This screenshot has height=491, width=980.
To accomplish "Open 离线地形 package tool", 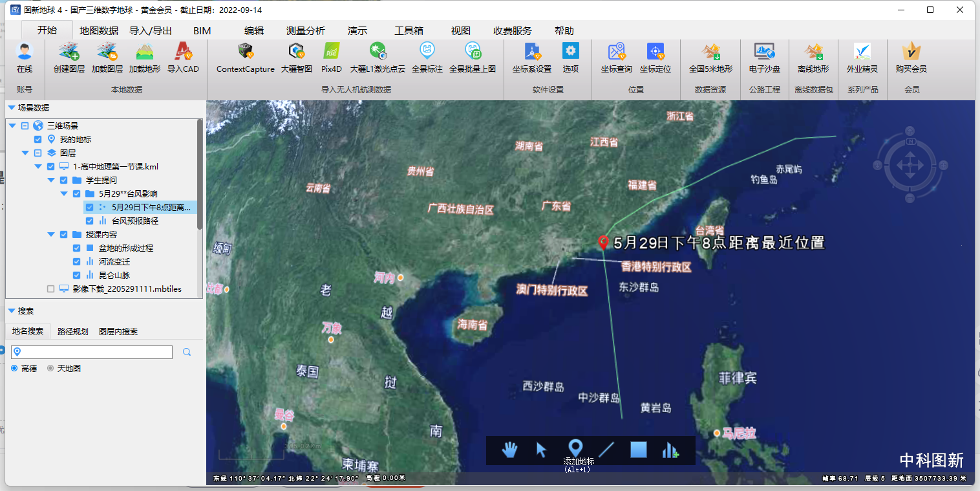I will click(x=813, y=52).
